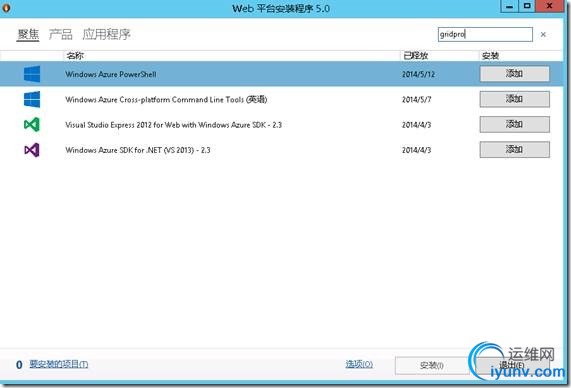The height and width of the screenshot is (388, 571).
Task: Add Windows Azure SDK for .NET (VS 2013)
Action: [x=514, y=149]
